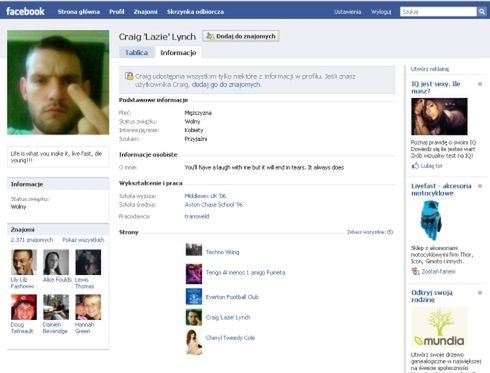Click Lubię to link text
Screen dimensions: 490x373
click(x=431, y=166)
